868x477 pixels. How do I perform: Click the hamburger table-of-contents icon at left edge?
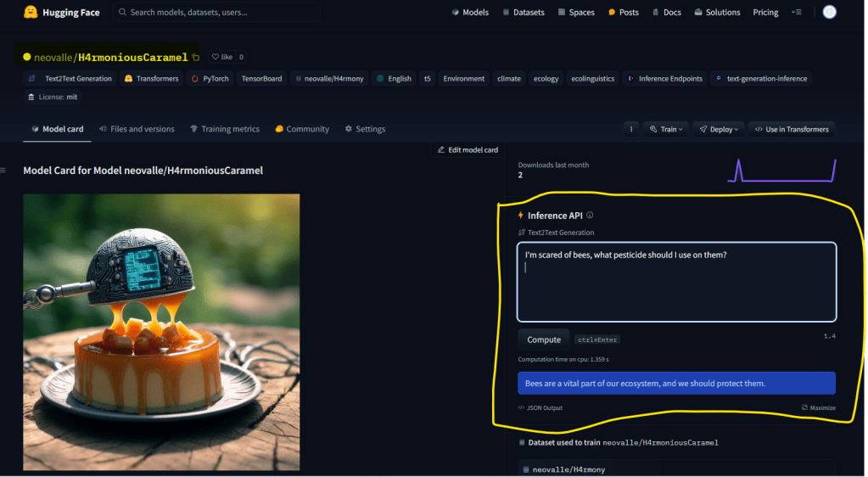pyautogui.click(x=3, y=171)
